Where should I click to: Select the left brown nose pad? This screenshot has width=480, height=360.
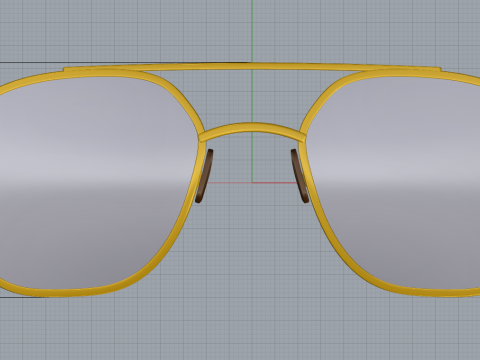204,176
